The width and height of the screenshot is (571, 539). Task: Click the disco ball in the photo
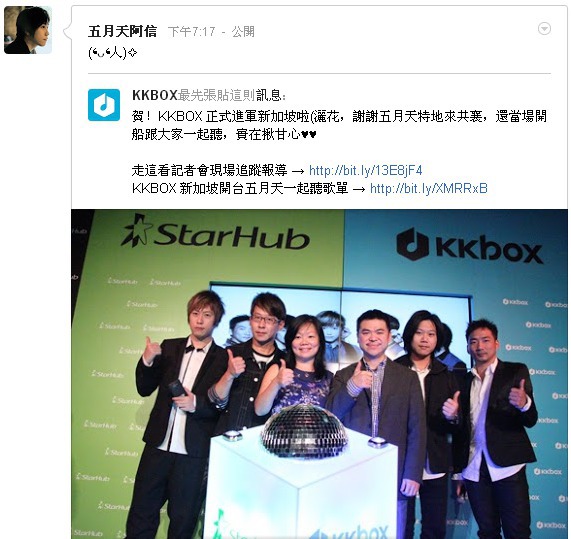304,430
